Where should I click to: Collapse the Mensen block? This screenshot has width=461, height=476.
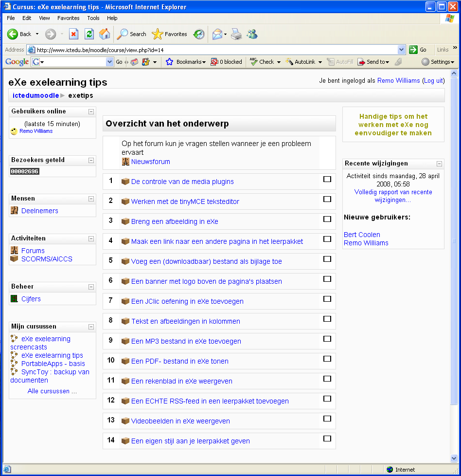coord(91,199)
